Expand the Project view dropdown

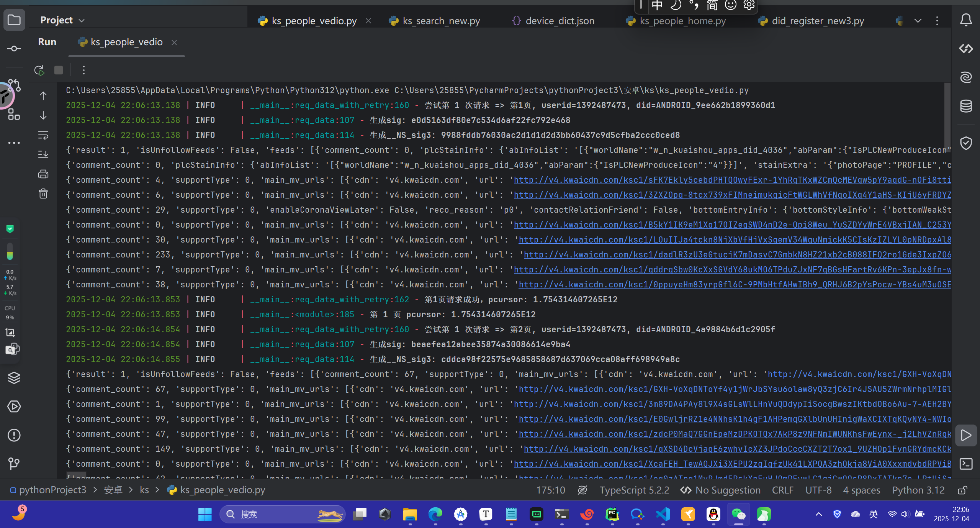point(82,20)
